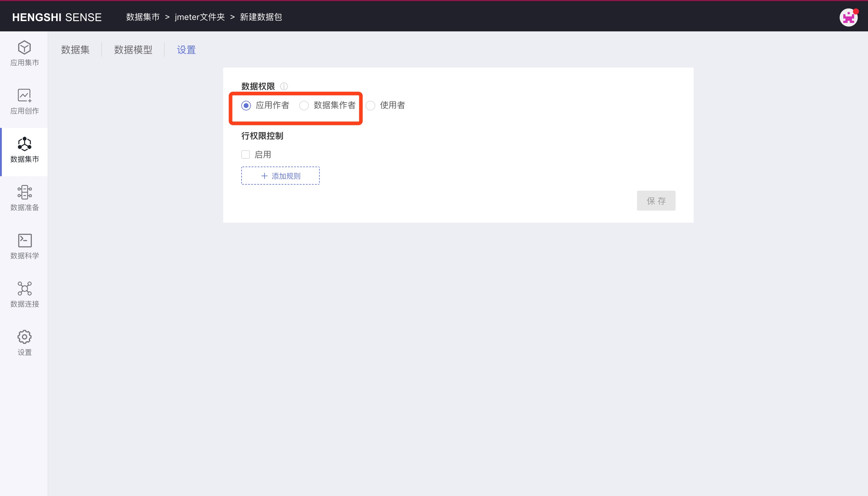Select the 应用作者 radio button

[x=246, y=106]
